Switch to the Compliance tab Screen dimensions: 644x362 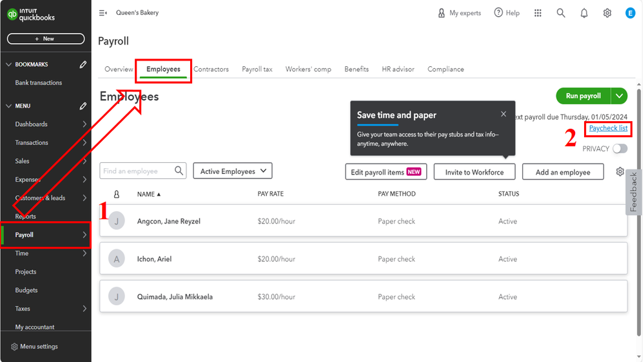445,69
